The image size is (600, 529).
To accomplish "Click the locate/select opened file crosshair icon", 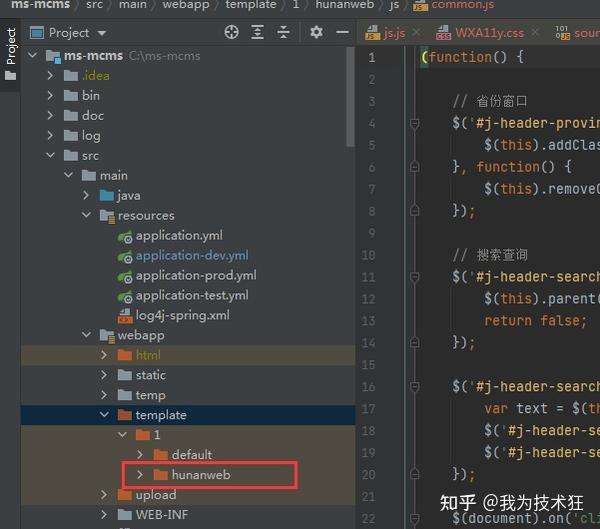I will [x=231, y=32].
